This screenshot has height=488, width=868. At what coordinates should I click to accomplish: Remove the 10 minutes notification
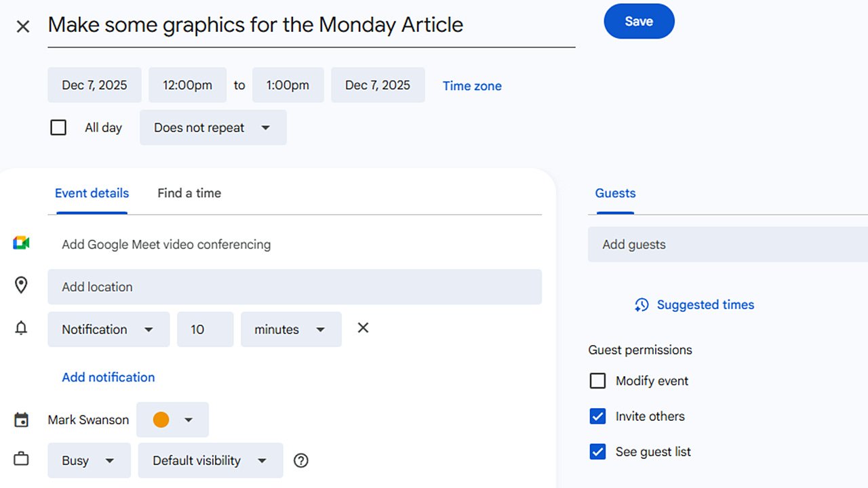[363, 328]
